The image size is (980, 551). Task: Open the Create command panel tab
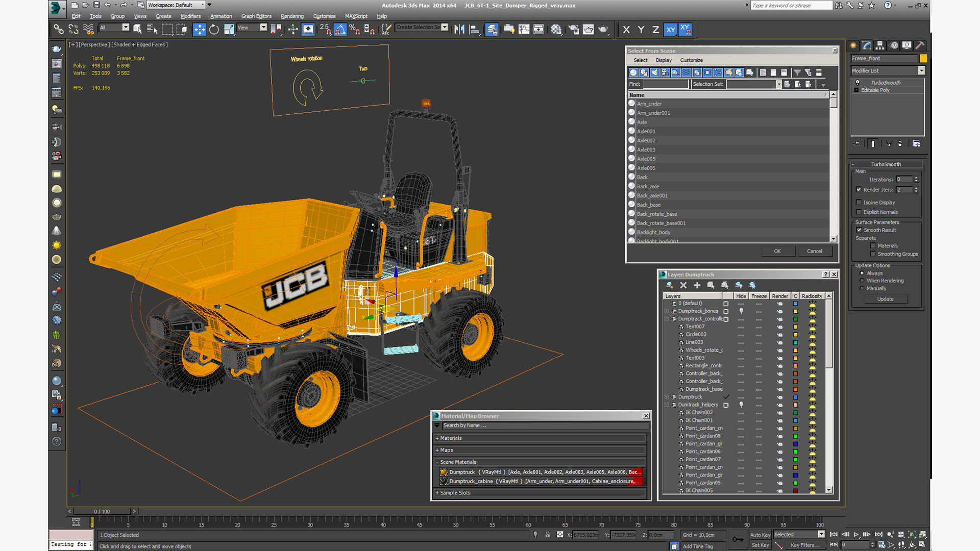(853, 45)
